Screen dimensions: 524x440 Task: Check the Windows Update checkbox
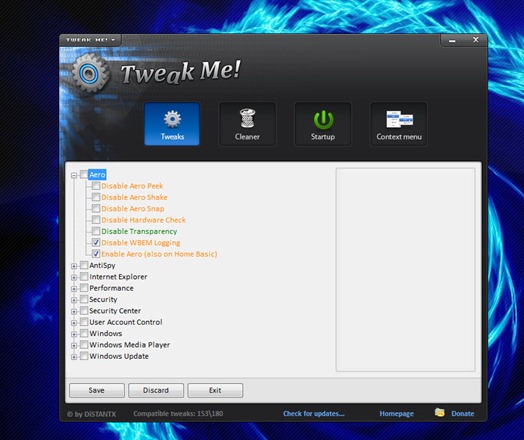[x=84, y=356]
